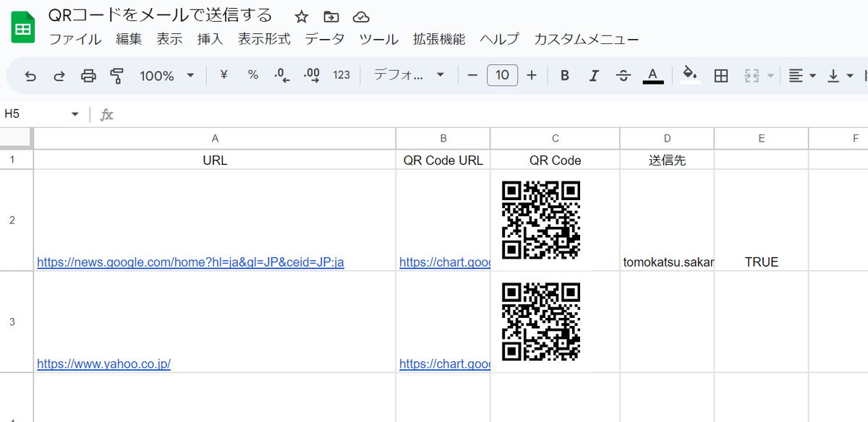Open the データ menu
Screen dimensions: 868x422
(325, 39)
